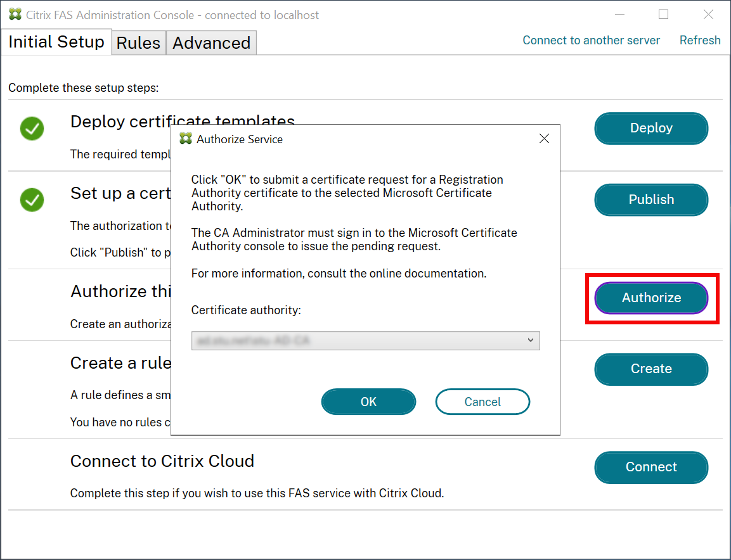
Task: Select the Initial Setup tab
Action: [56, 42]
